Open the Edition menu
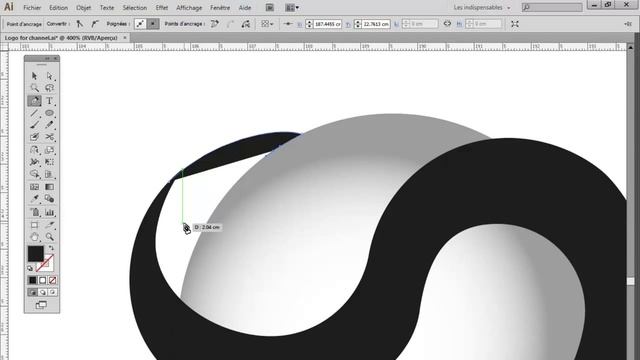Screen dimensions: 640x360 pyautogui.click(x=58, y=8)
